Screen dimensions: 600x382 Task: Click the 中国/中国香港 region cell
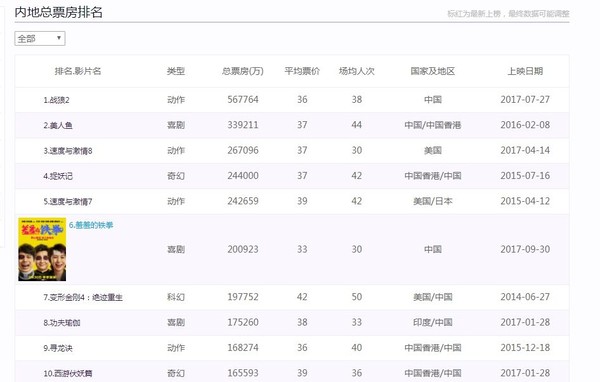[433, 125]
